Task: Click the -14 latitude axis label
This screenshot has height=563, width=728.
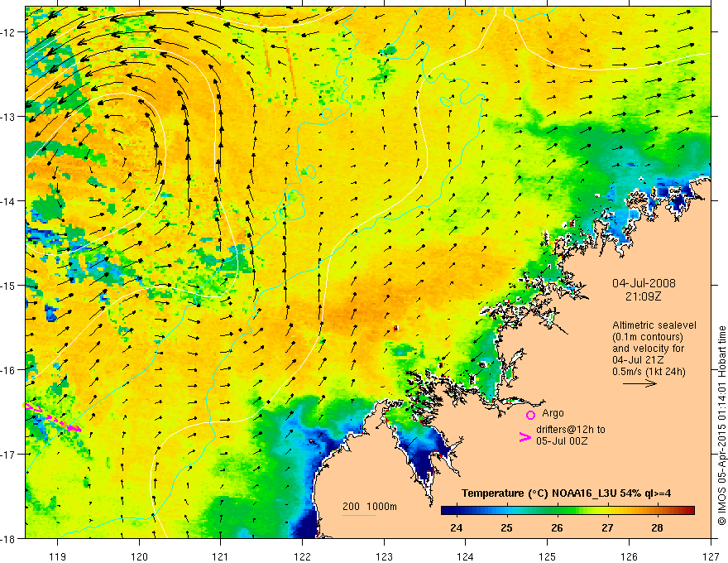Action: (9, 201)
